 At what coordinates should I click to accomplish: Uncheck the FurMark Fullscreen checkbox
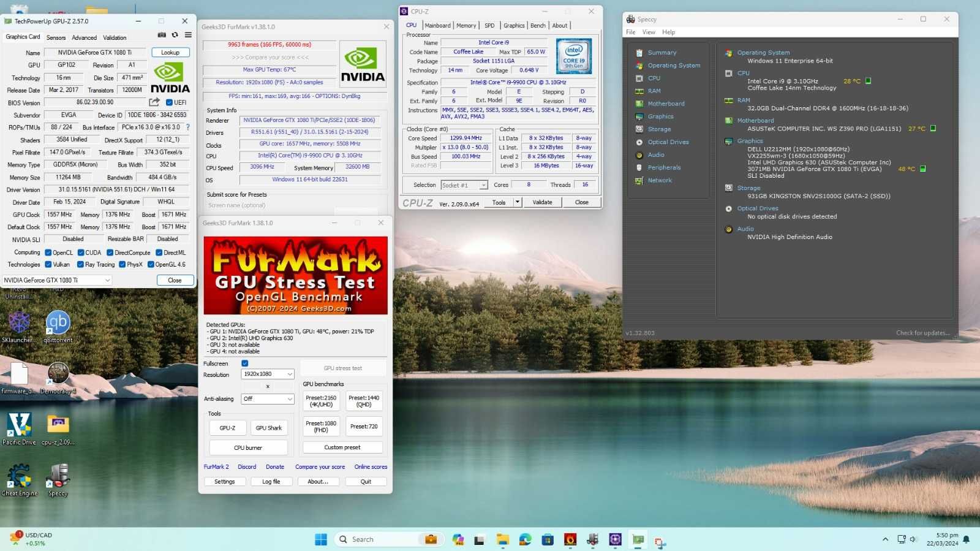tap(245, 363)
